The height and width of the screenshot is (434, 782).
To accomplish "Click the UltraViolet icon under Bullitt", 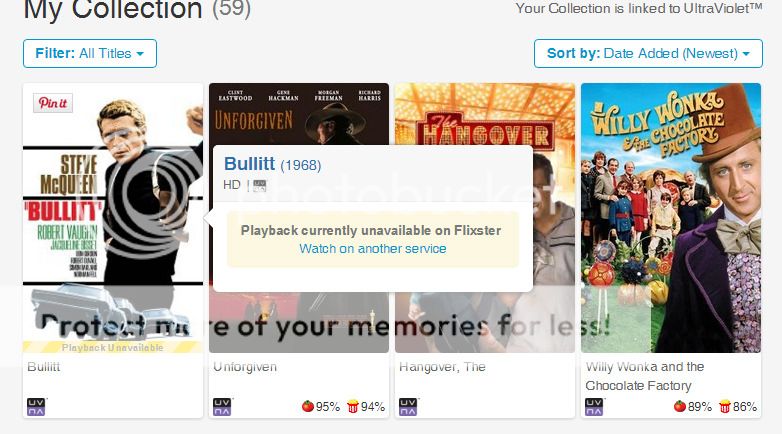I will (x=36, y=407).
